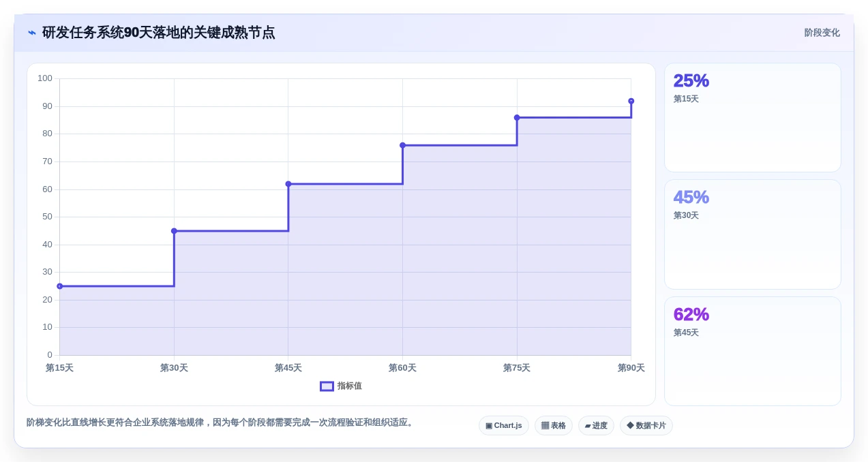Screen dimensions: 868x462
Task: Click x-axis label 第60天
Action: tap(402, 368)
